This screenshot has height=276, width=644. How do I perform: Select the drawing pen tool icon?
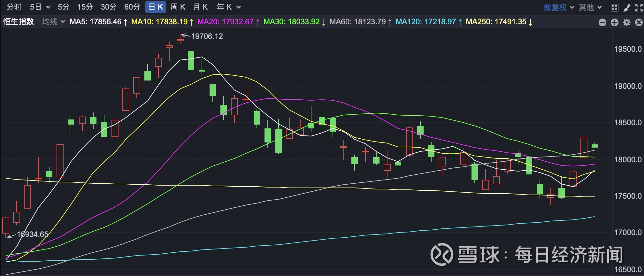pos(627,8)
